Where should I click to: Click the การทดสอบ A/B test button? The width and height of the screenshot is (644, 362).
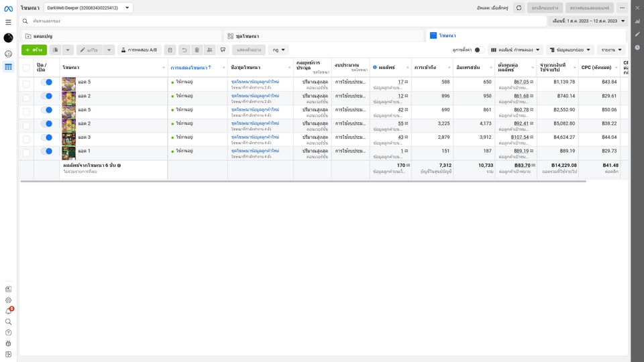139,50
